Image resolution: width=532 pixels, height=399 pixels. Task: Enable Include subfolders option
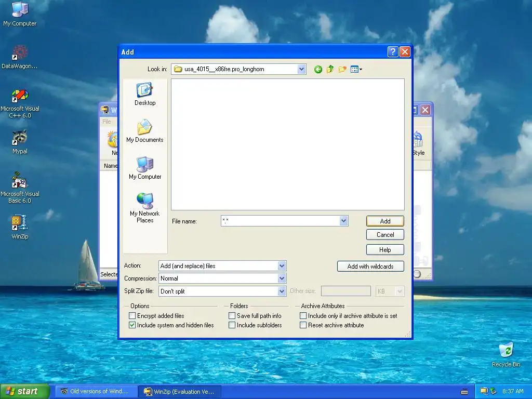point(232,325)
